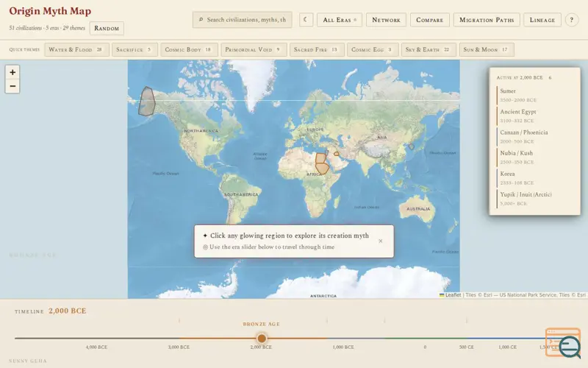This screenshot has width=588, height=368.
Task: Open Sumer in active list
Action: pyautogui.click(x=534, y=95)
